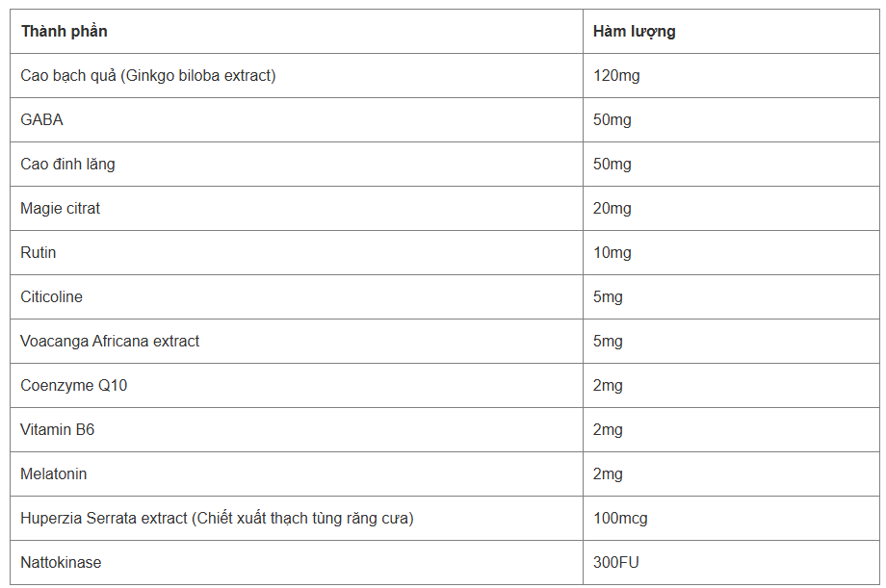This screenshot has height=588, width=886.
Task: Select the Coenzyme Q10 cell
Action: coord(73,386)
